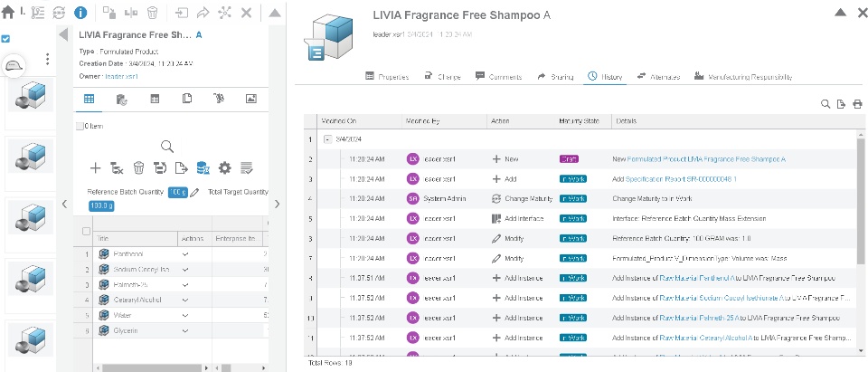Click the trash icon above ingredient table
Image resolution: width=868 pixels, height=372 pixels.
coord(138,167)
